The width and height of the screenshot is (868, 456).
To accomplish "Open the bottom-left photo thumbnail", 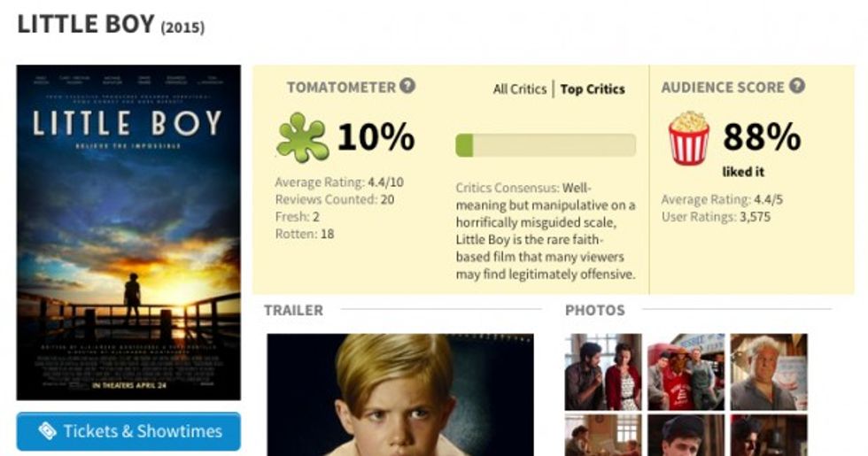I will tap(602, 435).
